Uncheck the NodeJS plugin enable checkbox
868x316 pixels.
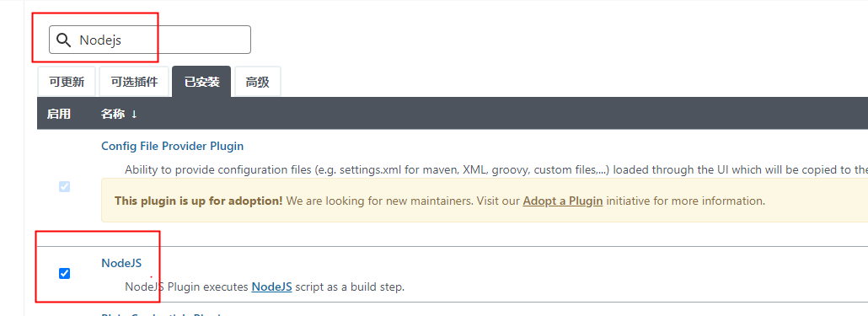(64, 273)
